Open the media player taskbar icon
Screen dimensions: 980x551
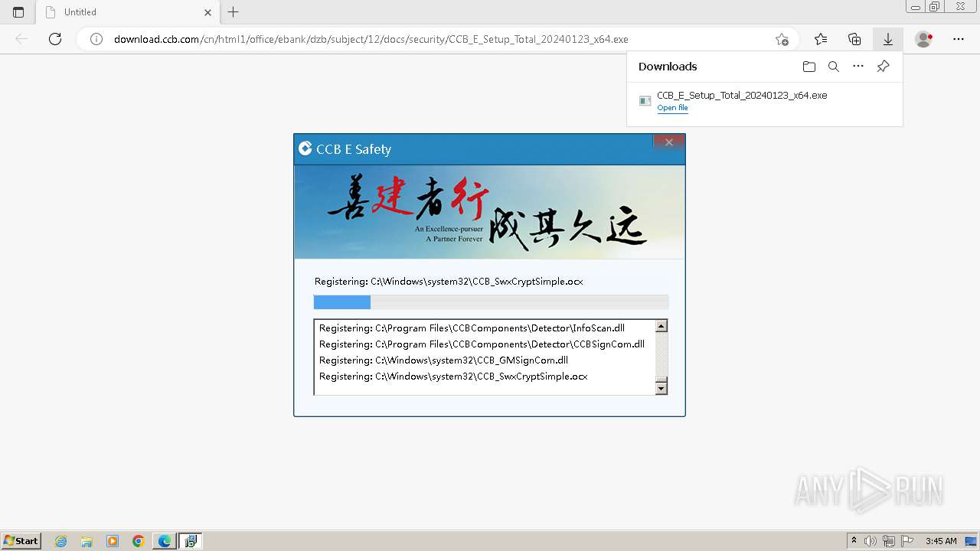click(113, 541)
